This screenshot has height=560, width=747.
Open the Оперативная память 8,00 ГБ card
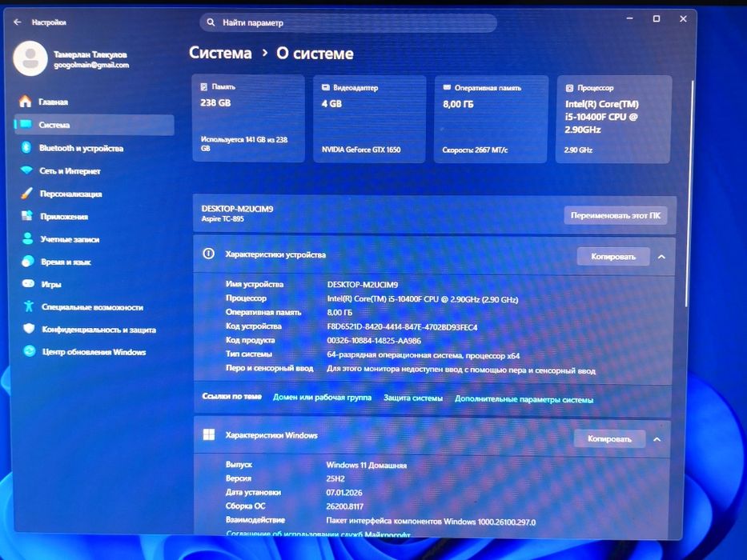tap(491, 119)
